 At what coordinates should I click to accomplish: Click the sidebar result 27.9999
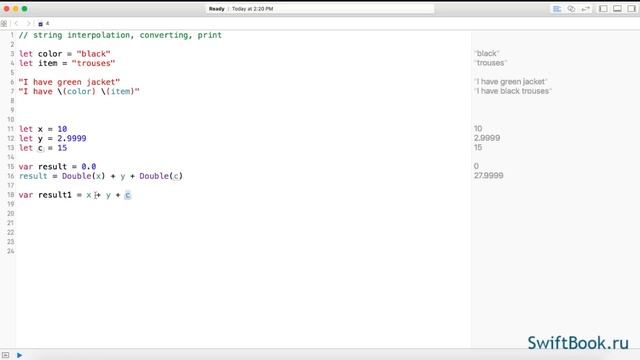(x=489, y=176)
